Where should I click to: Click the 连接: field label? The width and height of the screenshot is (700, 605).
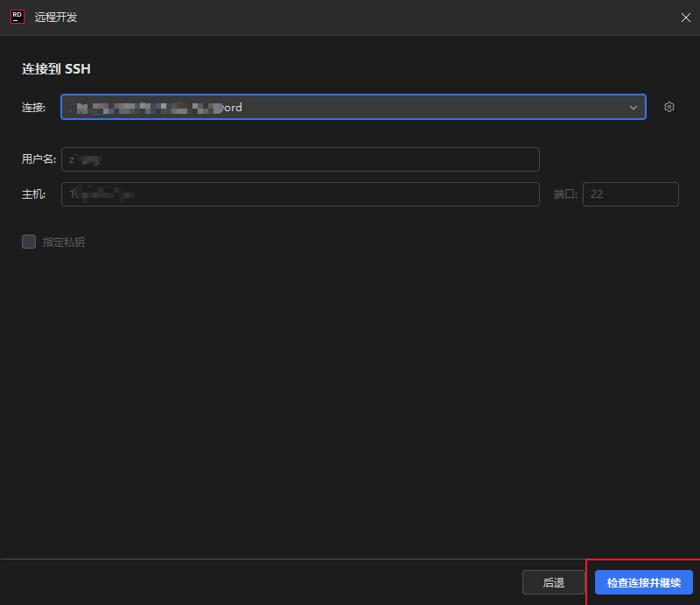33,107
